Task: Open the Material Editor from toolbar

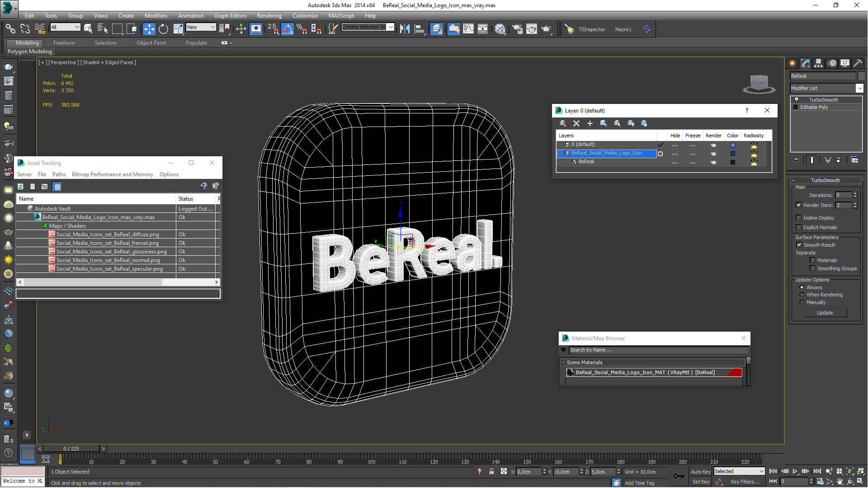Action: [x=500, y=29]
